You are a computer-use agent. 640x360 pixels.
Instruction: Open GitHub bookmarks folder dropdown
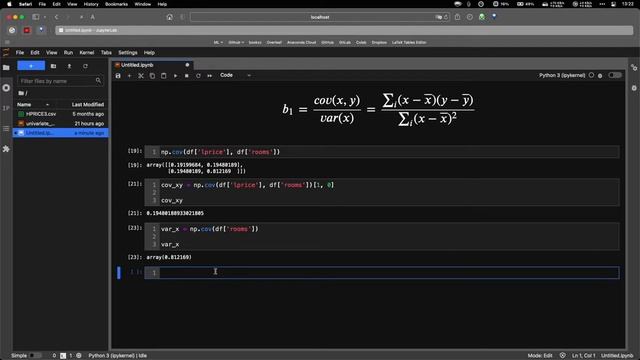coord(236,42)
